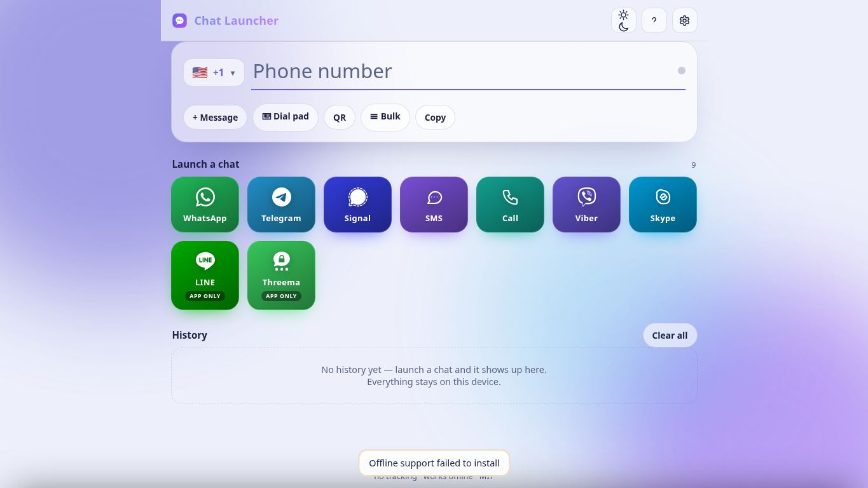The image size is (868, 488).
Task: Click 'No history yet' message text
Action: pos(434,370)
